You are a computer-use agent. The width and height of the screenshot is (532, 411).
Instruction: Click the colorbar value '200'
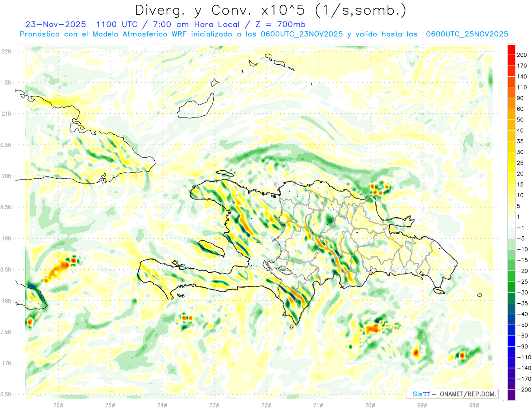(x=523, y=55)
